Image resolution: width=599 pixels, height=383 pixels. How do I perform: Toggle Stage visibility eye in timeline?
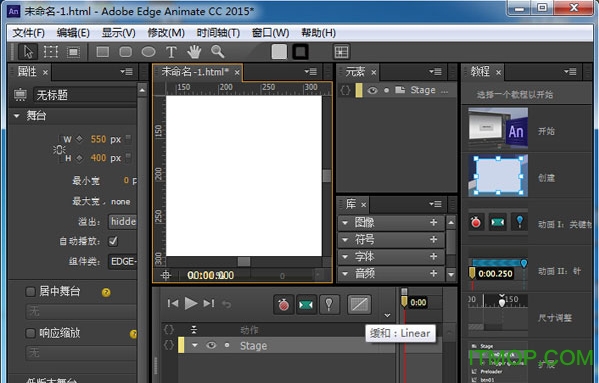[x=211, y=346]
